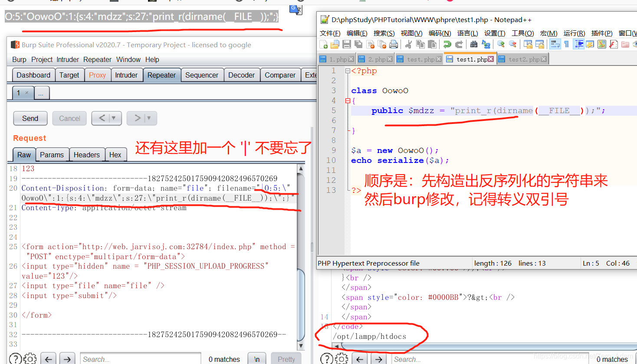This screenshot has height=364, width=637.
Task: Click the Synchronize horizontal scrolling icon
Action: (540, 44)
